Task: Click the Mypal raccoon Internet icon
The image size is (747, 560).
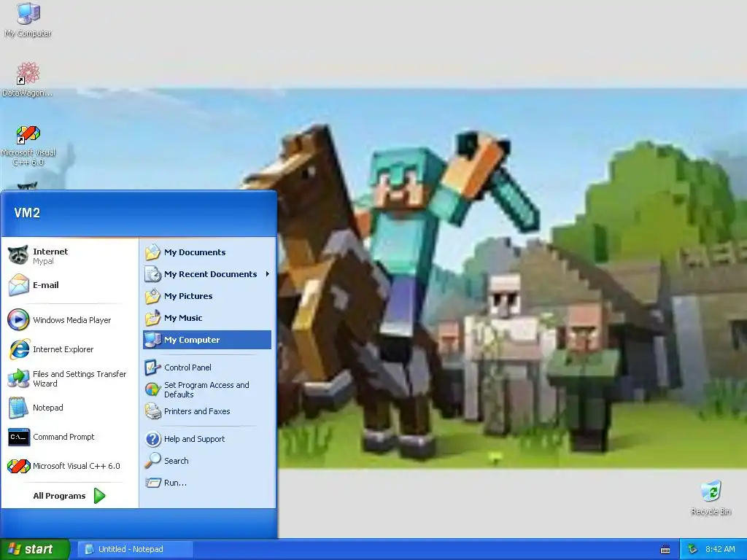Action: (18, 256)
